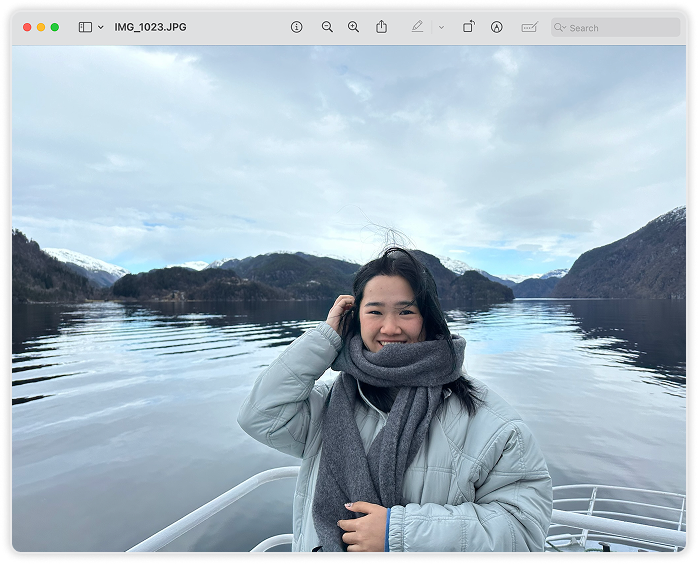The width and height of the screenshot is (698, 564).
Task: Open the Inspector info panel
Action: (x=296, y=27)
